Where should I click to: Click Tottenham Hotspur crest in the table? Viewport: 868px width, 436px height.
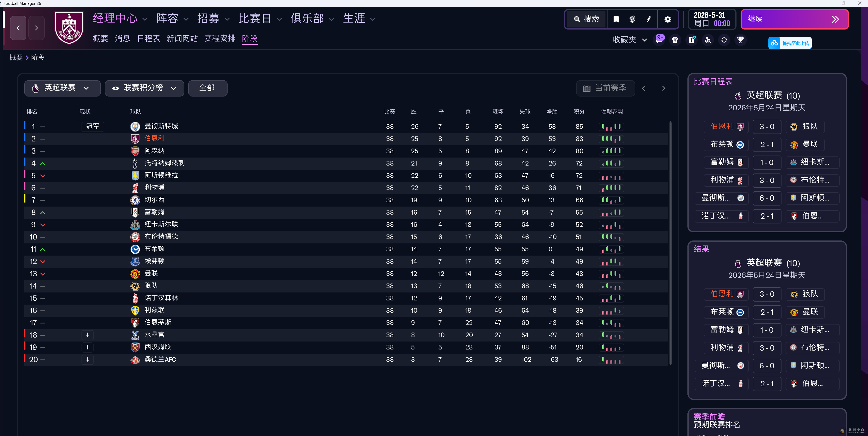135,163
